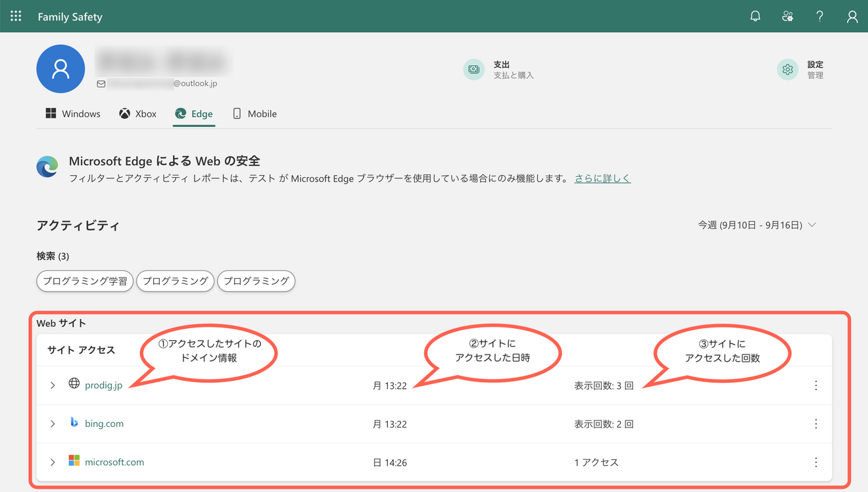Open the app launcher grid icon
868x492 pixels.
(16, 16)
